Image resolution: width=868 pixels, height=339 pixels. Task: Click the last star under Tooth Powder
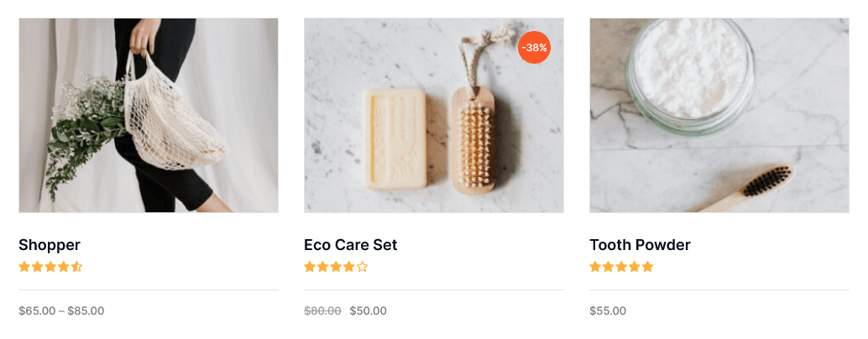pyautogui.click(x=648, y=267)
